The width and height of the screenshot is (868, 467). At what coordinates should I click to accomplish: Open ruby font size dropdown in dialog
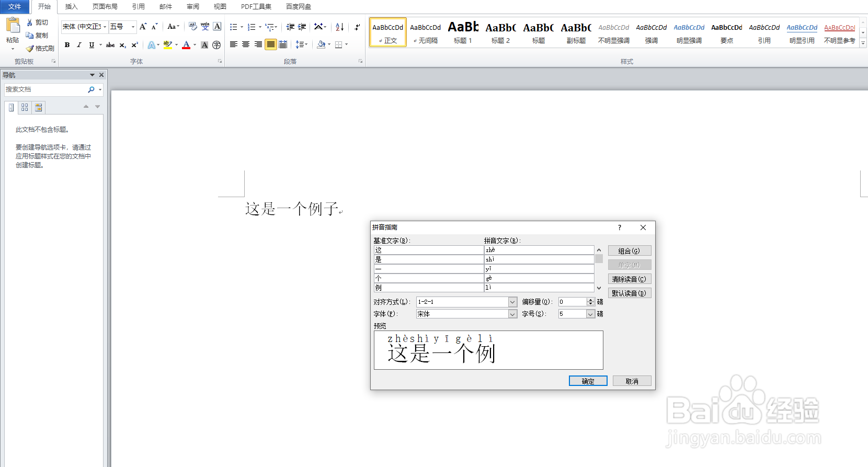coord(590,314)
